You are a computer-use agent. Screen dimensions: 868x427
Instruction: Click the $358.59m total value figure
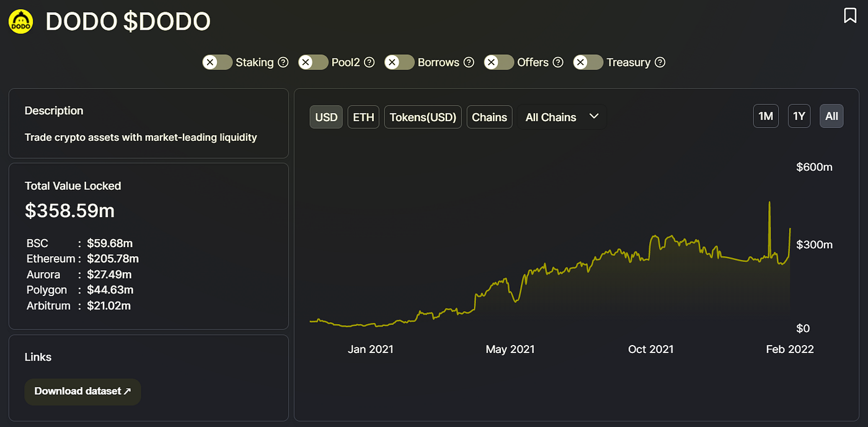click(x=69, y=211)
